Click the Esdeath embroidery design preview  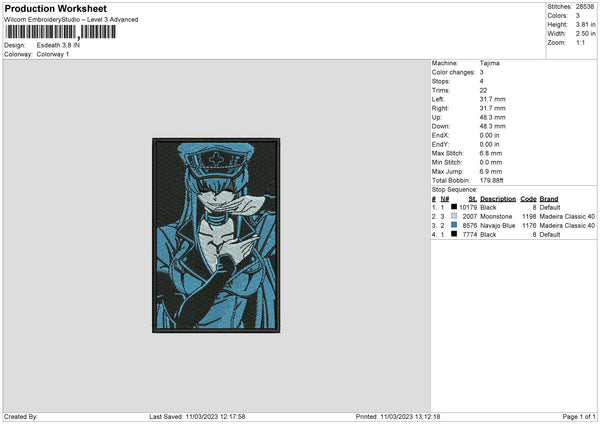(216, 235)
